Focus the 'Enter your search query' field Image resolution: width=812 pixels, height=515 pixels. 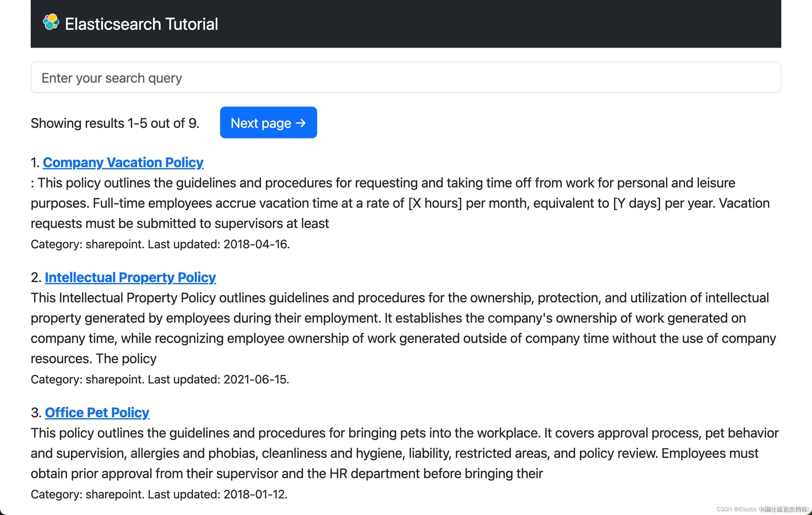click(x=406, y=77)
